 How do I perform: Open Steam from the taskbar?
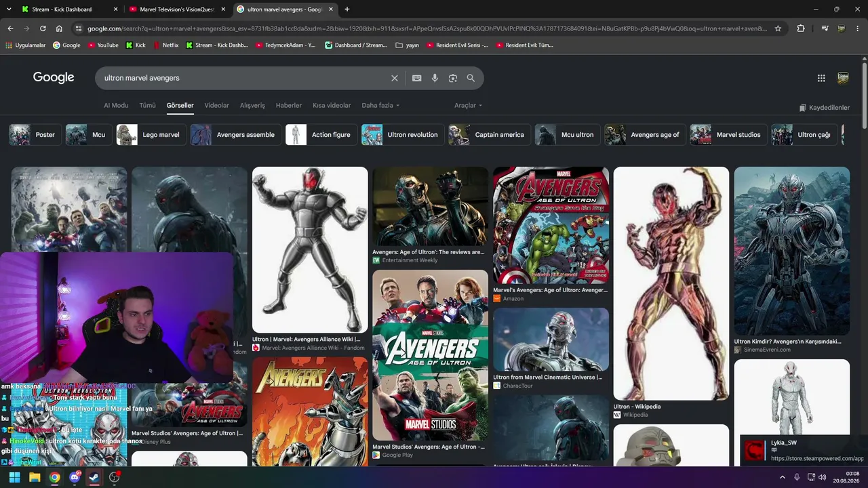click(94, 477)
